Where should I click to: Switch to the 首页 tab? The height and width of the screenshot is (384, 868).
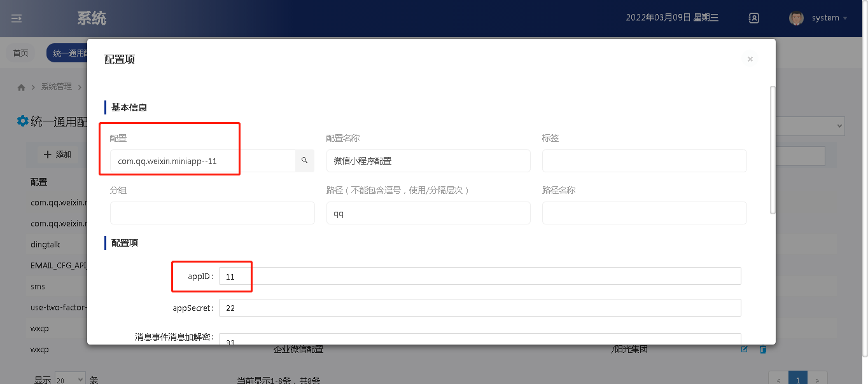point(21,53)
